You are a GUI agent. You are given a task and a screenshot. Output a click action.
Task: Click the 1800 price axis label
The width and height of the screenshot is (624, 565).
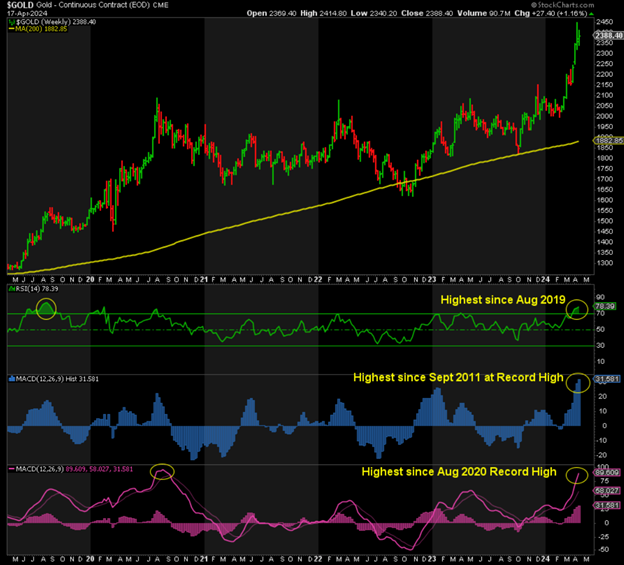click(x=604, y=158)
